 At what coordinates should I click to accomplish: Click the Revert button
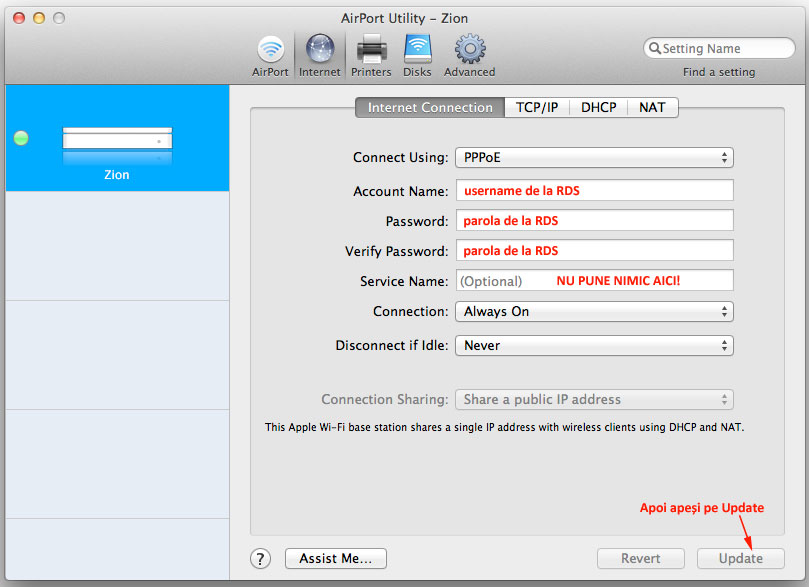pos(640,558)
